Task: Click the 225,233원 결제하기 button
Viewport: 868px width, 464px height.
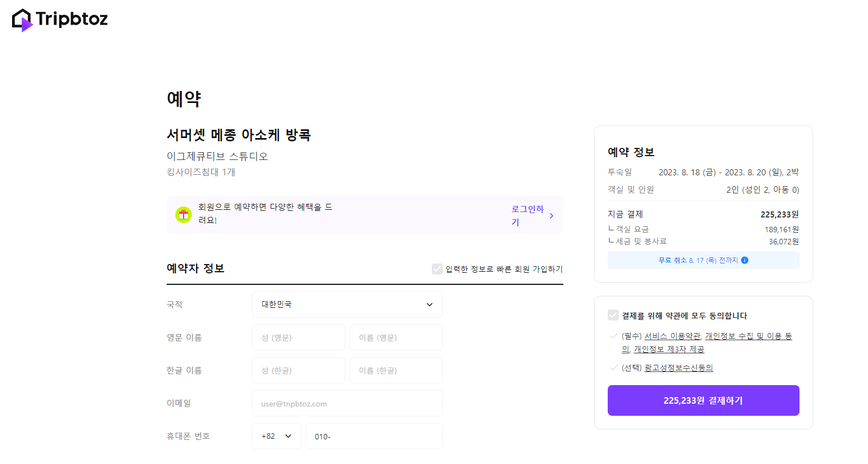Action: click(x=704, y=400)
